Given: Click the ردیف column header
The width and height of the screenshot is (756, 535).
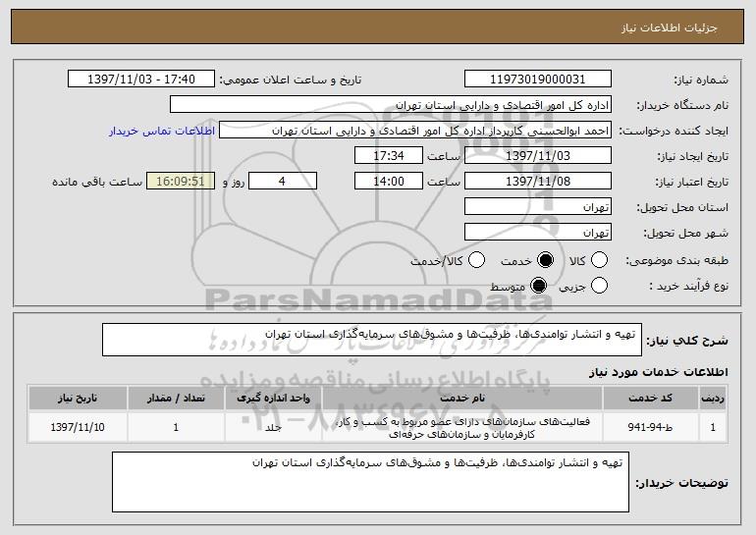Looking at the screenshot, I should 713,398.
